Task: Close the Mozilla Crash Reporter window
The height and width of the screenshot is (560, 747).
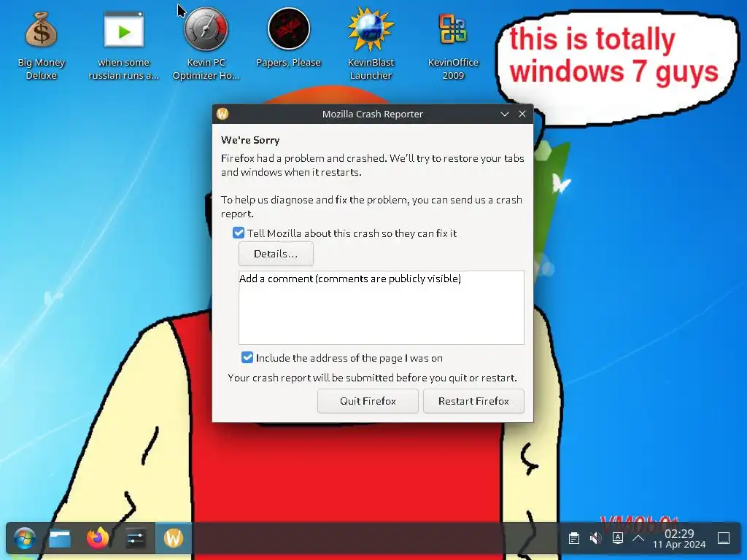Action: click(x=522, y=114)
